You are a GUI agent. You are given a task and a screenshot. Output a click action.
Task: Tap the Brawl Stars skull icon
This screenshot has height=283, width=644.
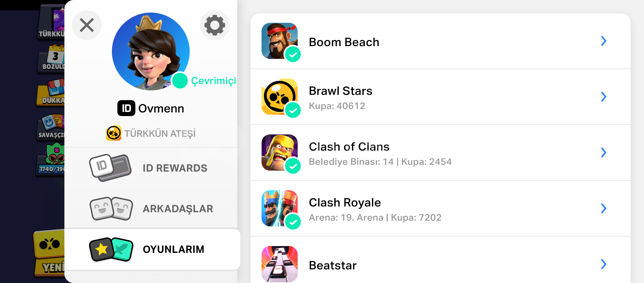(279, 97)
